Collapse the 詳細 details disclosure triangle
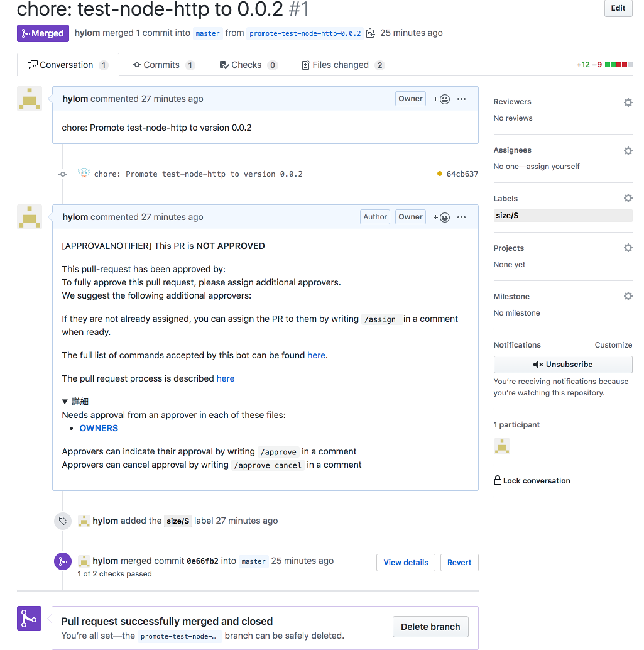Viewport: 644px width, 650px height. [x=65, y=402]
